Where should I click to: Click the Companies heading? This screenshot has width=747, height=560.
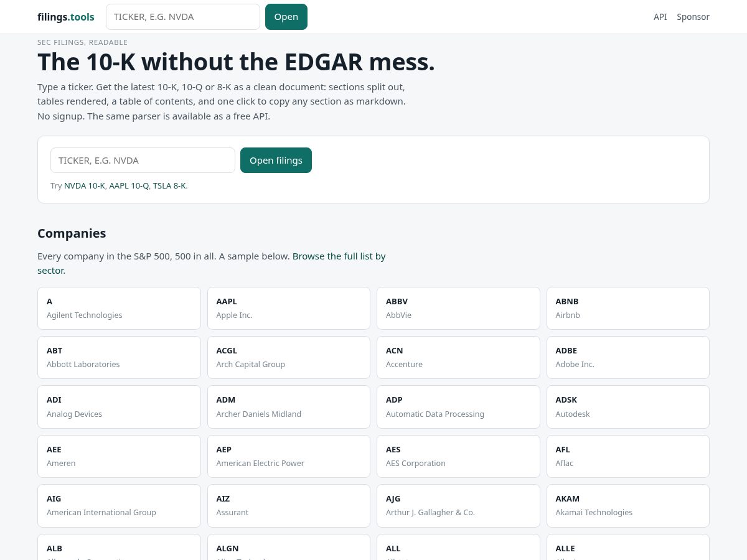pyautogui.click(x=72, y=233)
